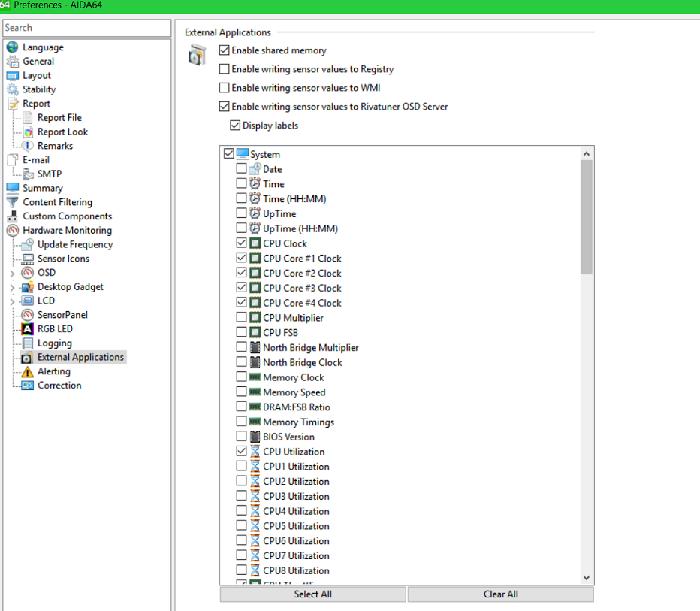The width and height of the screenshot is (700, 611).
Task: Expand the LCD tree node
Action: (x=13, y=301)
